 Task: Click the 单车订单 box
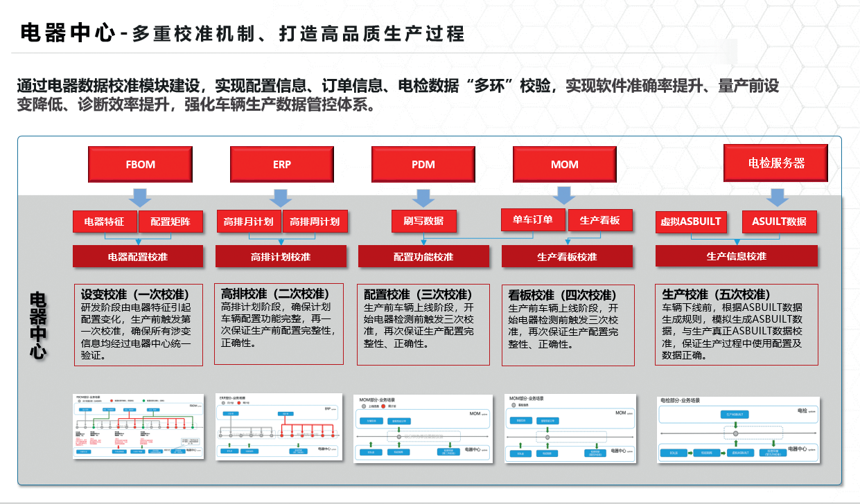532,219
